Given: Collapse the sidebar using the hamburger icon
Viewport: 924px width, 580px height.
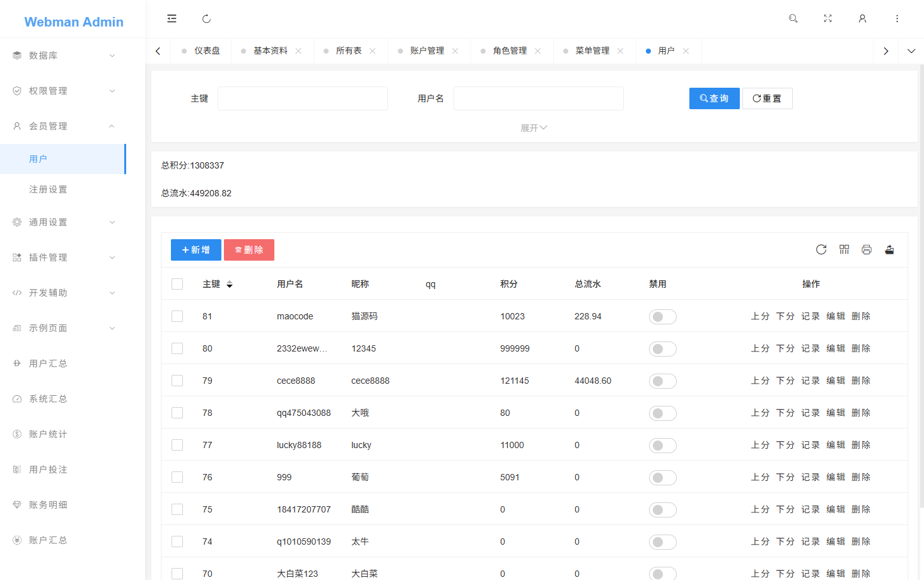Looking at the screenshot, I should click(172, 18).
